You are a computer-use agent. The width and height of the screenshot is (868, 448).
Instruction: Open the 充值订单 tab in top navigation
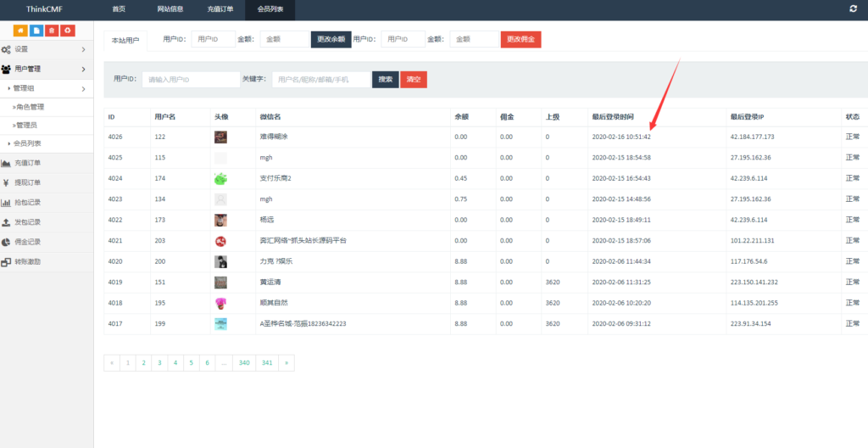[x=220, y=9]
